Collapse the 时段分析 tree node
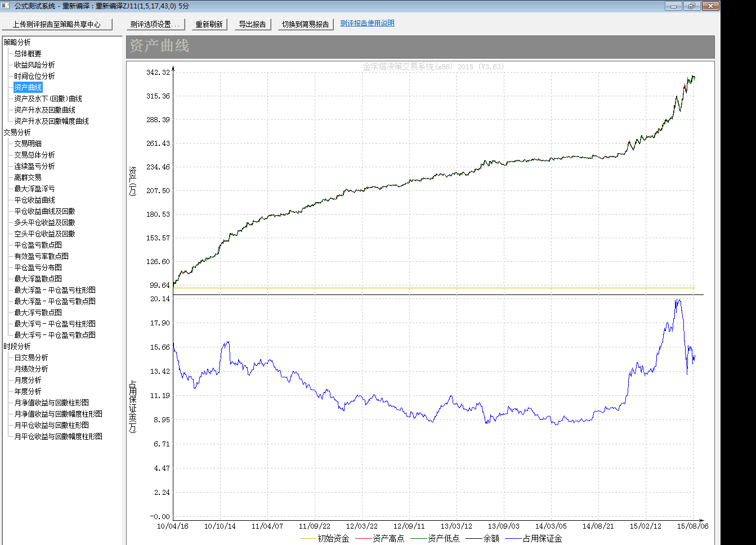The height and width of the screenshot is (545, 756). [17, 346]
